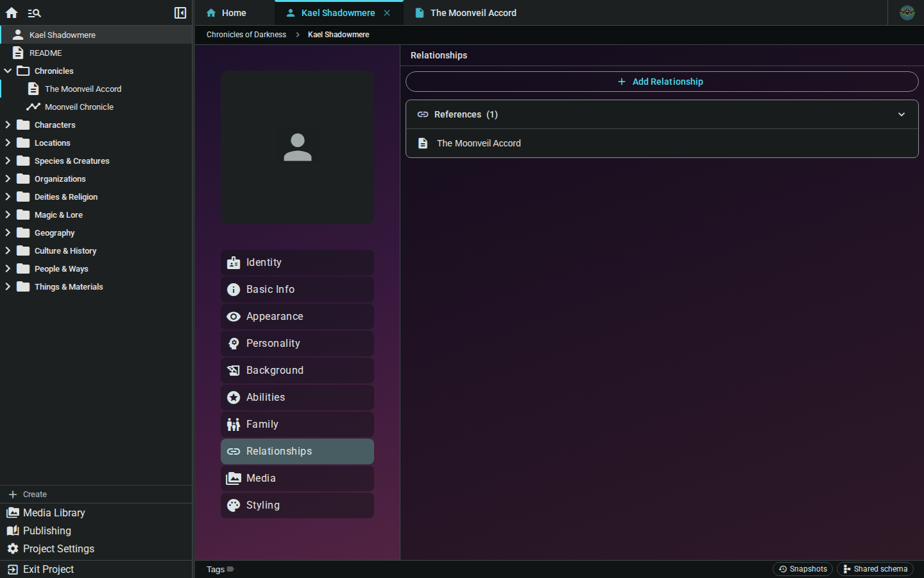
Task: Click the Create button in sidebar
Action: click(96, 495)
